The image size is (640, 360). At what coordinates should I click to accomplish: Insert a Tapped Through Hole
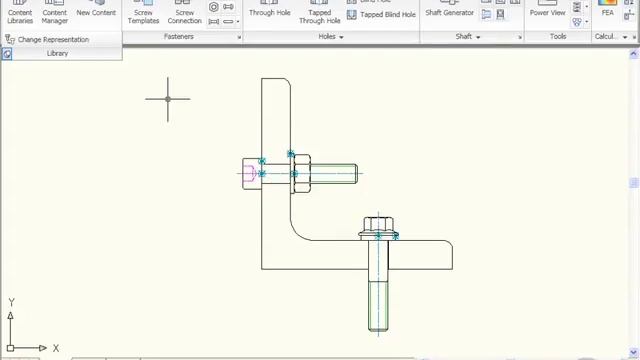click(x=320, y=12)
